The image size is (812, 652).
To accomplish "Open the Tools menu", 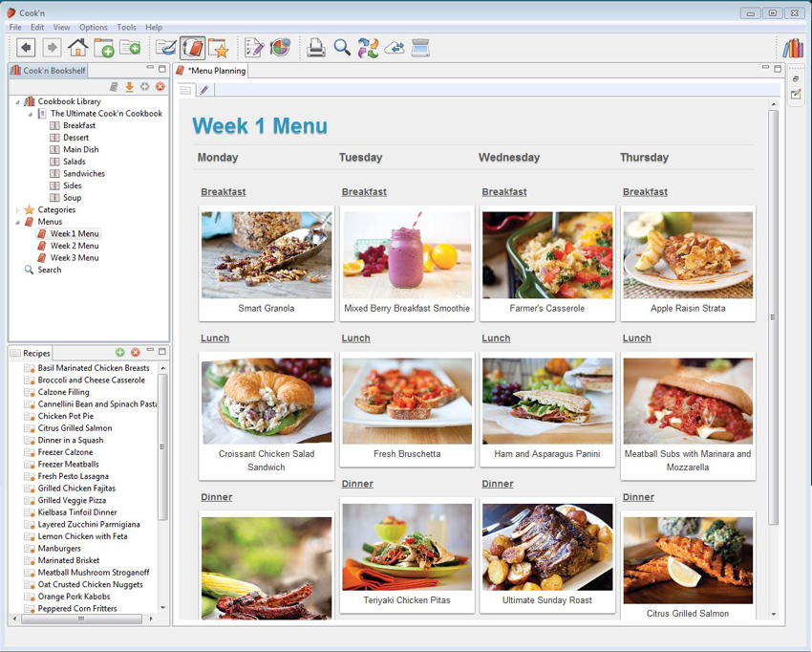I will 126,28.
